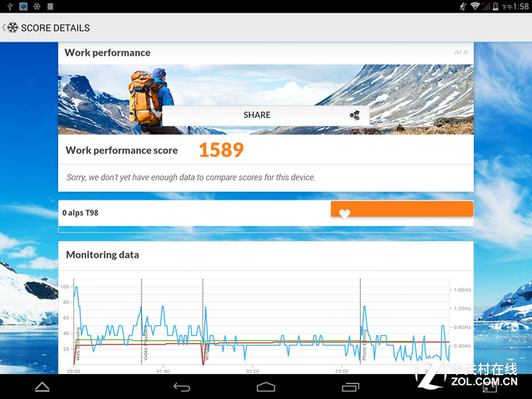Tap the share icon on banner
Image resolution: width=532 pixels, height=399 pixels.
[354, 116]
